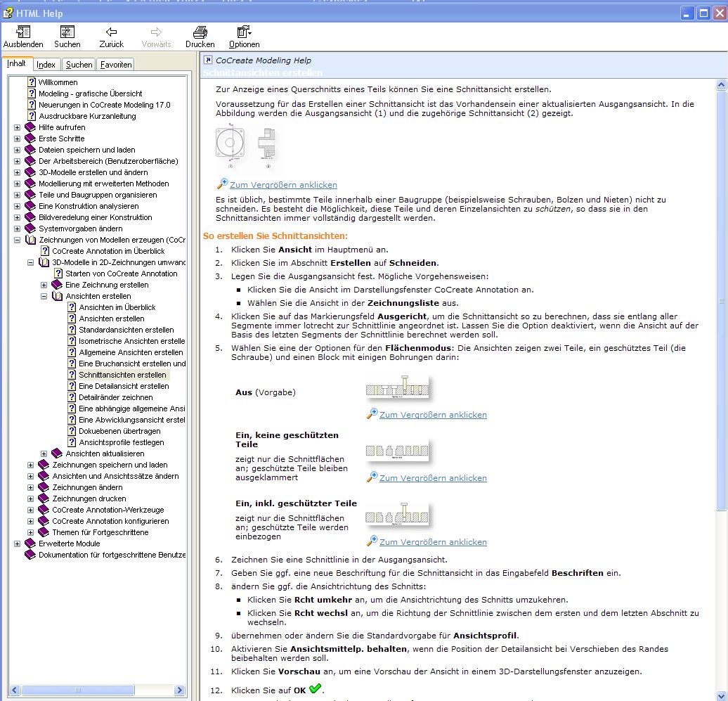The image size is (728, 701).
Task: Click book icon for Dokumentation für fortgeschrittene Benutzer
Action: [x=30, y=555]
